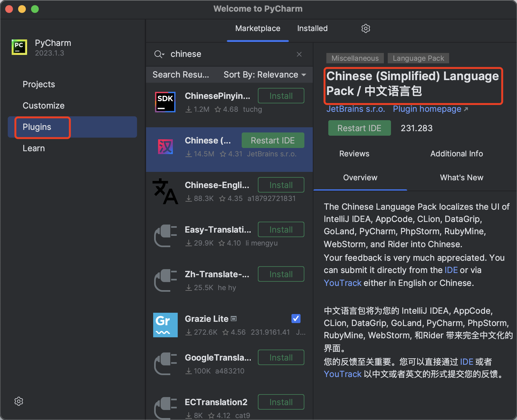517x420 pixels.
Task: Open the YouTrack link in English description
Action: pyautogui.click(x=343, y=283)
